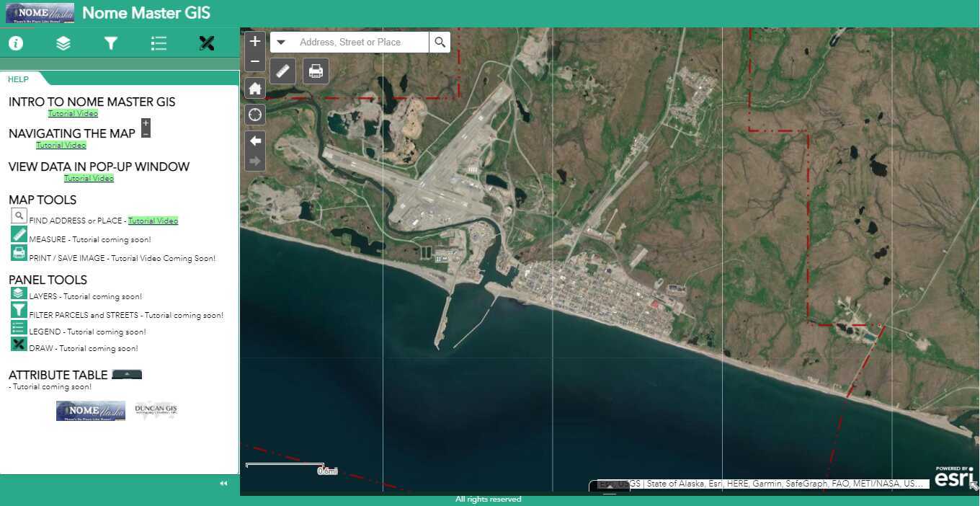Open Navigating the Map tutorial video
The height and width of the screenshot is (506, 980).
(61, 145)
